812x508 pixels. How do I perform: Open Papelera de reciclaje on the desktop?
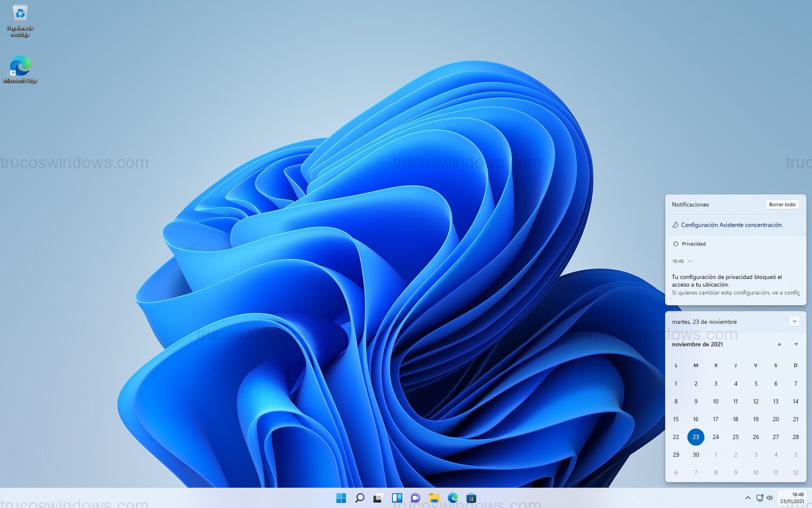point(19,18)
